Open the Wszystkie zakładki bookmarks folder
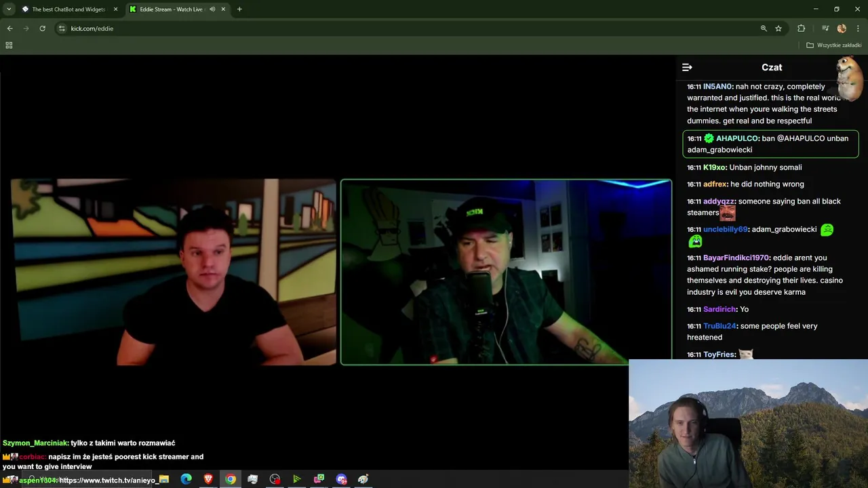 tap(833, 45)
